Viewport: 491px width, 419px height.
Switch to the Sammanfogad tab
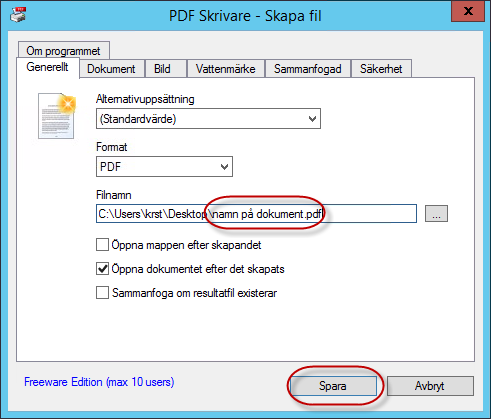click(x=308, y=69)
